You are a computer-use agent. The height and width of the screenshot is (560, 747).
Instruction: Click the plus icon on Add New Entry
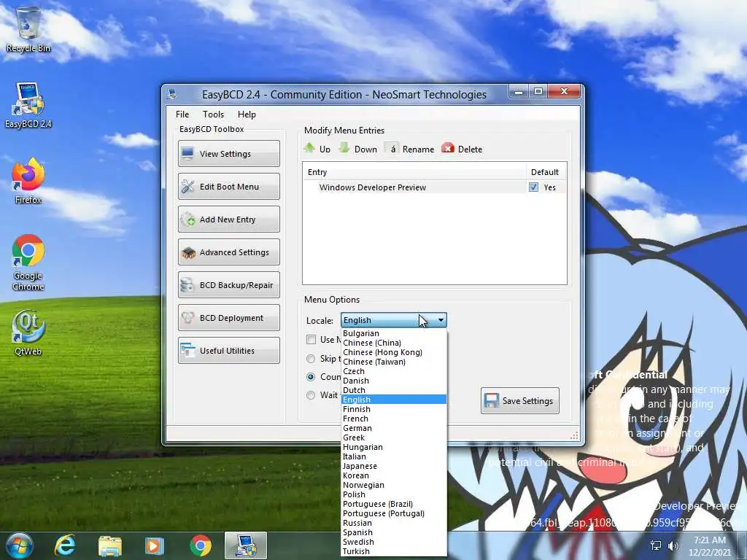coord(188,219)
